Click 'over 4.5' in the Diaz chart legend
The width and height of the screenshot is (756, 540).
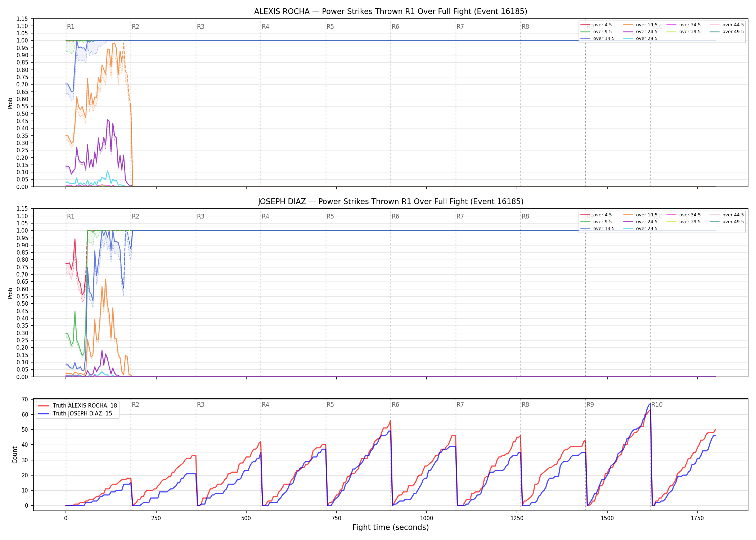pyautogui.click(x=602, y=215)
